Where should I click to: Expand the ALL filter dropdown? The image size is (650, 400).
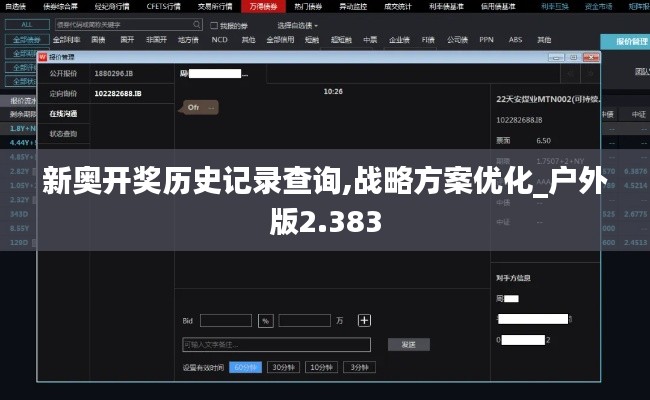(26, 24)
